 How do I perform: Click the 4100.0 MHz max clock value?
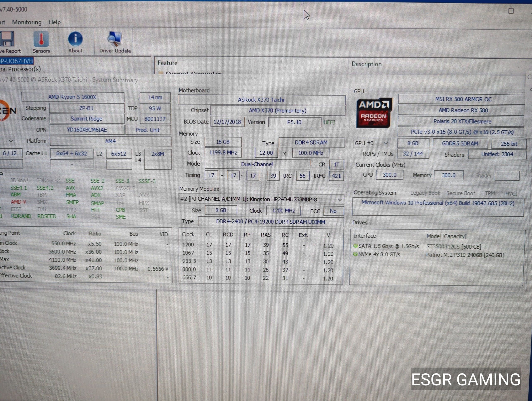pyautogui.click(x=62, y=260)
